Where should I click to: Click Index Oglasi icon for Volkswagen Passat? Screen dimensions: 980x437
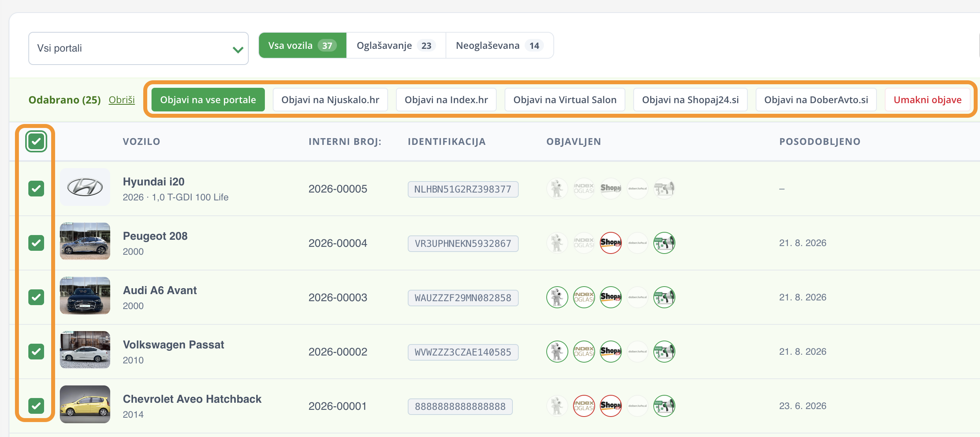pyautogui.click(x=584, y=352)
